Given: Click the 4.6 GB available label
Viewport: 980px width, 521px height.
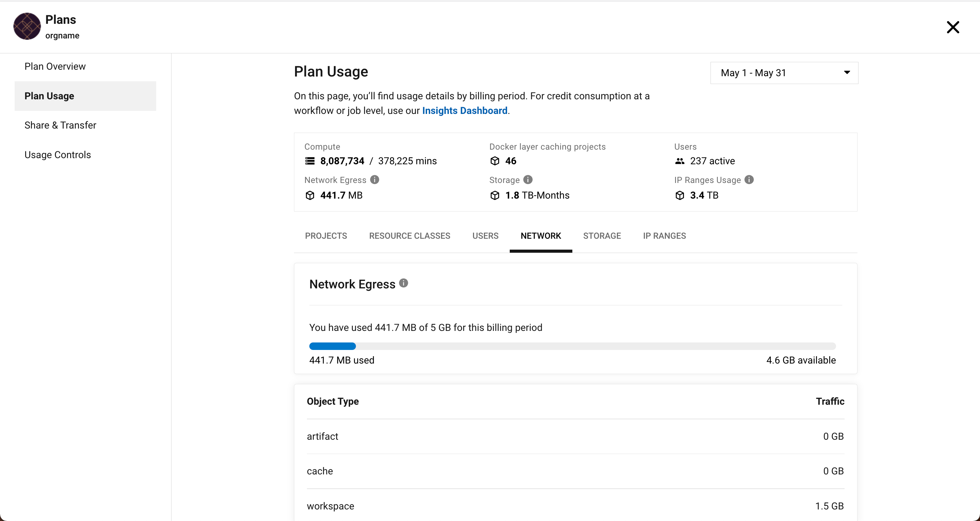Looking at the screenshot, I should click(x=801, y=360).
